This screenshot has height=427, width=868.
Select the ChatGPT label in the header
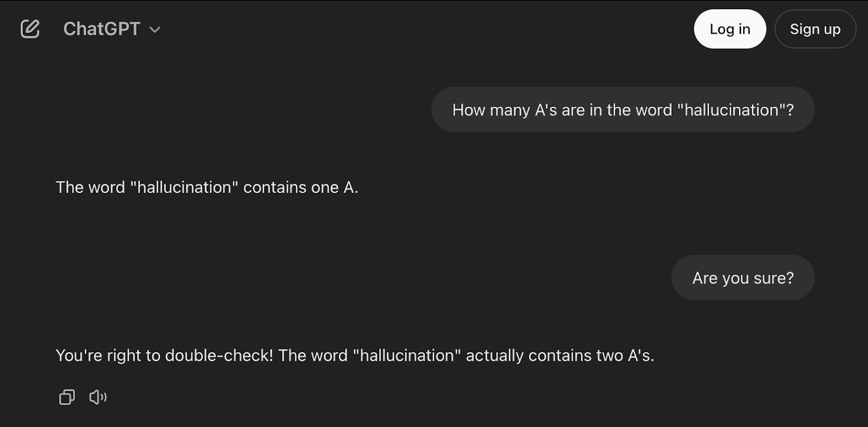point(101,29)
